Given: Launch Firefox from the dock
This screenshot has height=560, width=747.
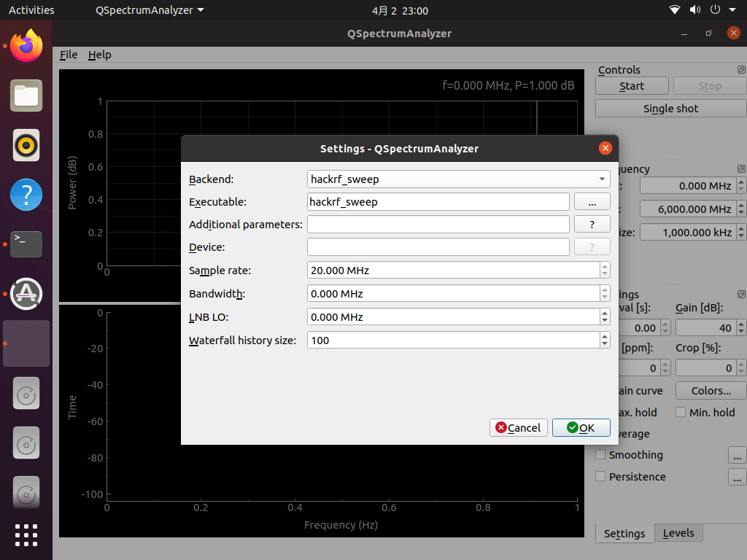Looking at the screenshot, I should click(26, 46).
